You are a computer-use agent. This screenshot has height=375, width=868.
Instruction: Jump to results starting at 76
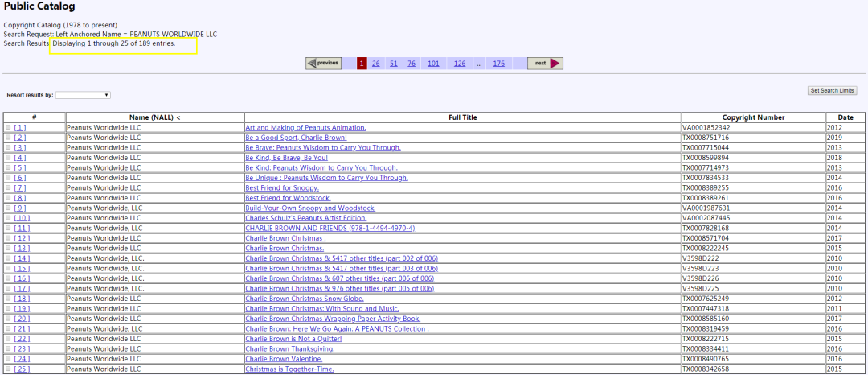tap(411, 64)
